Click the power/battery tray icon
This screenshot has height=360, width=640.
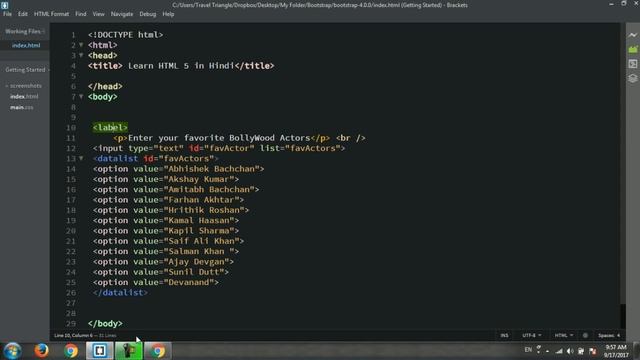tap(581, 351)
